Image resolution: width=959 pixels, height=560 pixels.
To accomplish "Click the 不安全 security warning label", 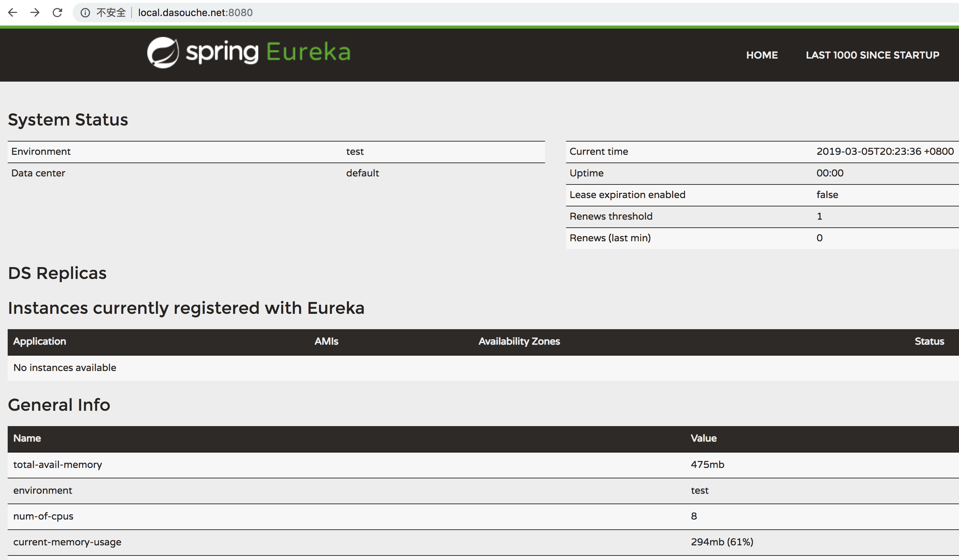I will click(111, 13).
